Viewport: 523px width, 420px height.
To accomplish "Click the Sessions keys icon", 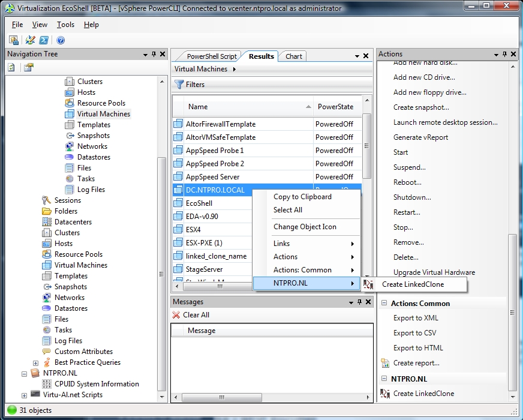I will pos(46,200).
